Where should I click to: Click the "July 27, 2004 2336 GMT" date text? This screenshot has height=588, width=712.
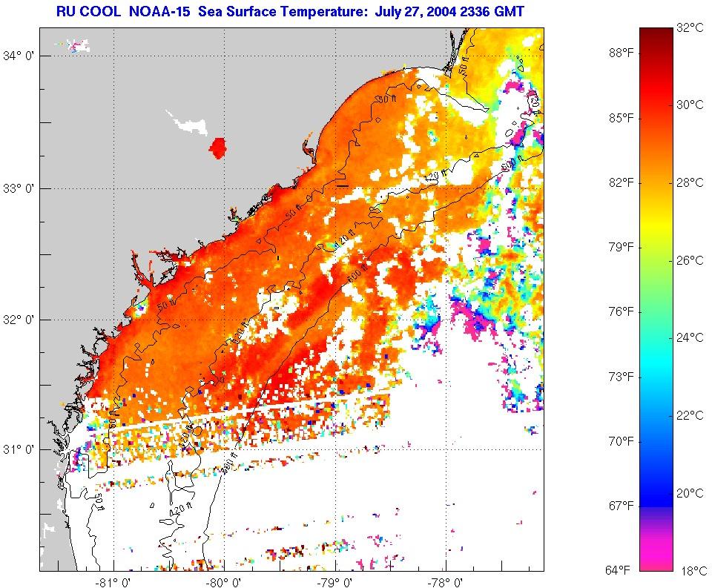pos(449,11)
